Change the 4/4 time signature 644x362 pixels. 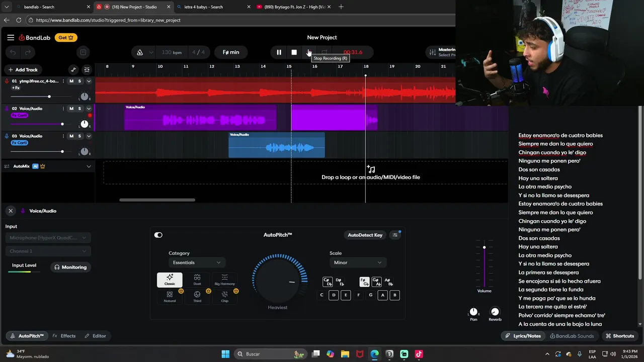click(x=198, y=52)
